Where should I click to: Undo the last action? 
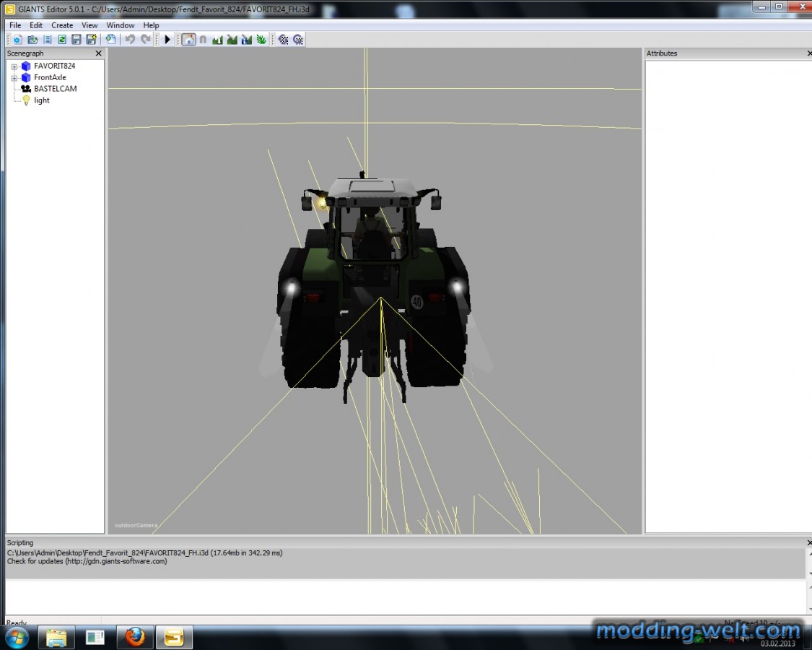tap(130, 40)
